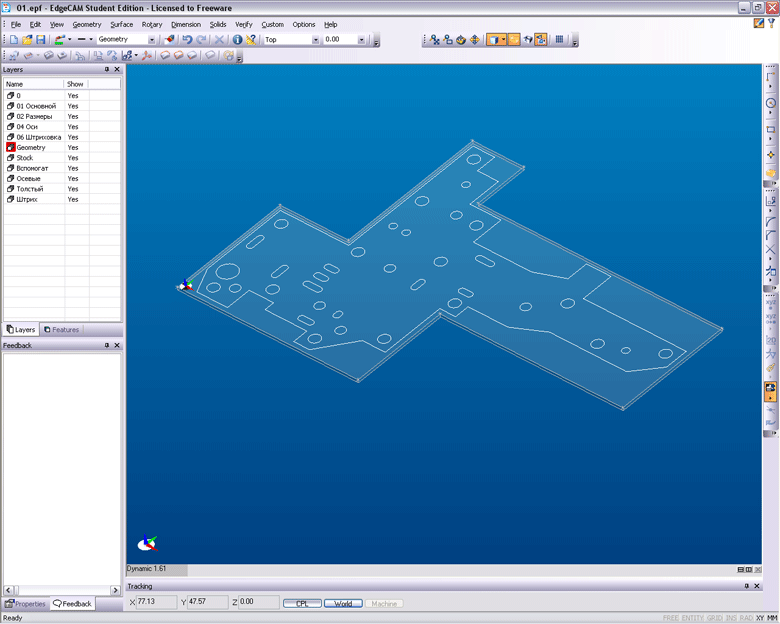Sort the layer list with the Name column header
The width and height of the screenshot is (780, 624).
pyautogui.click(x=34, y=84)
